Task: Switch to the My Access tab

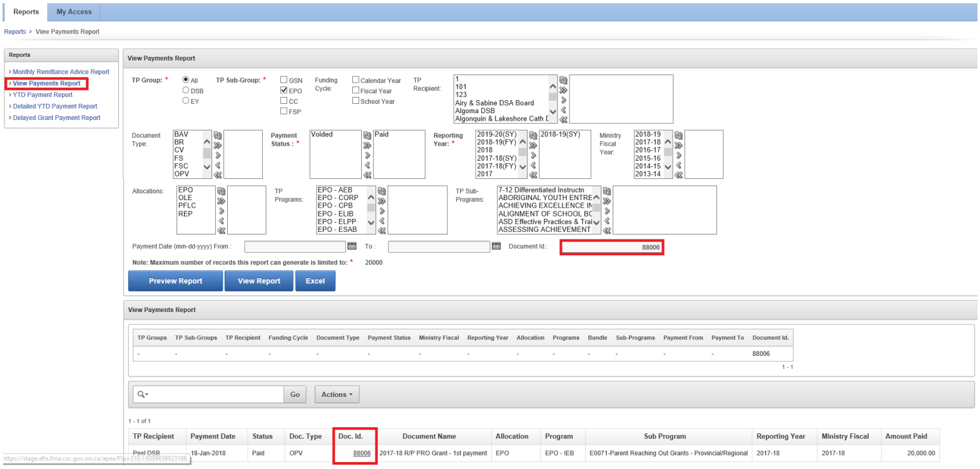Action: (74, 12)
